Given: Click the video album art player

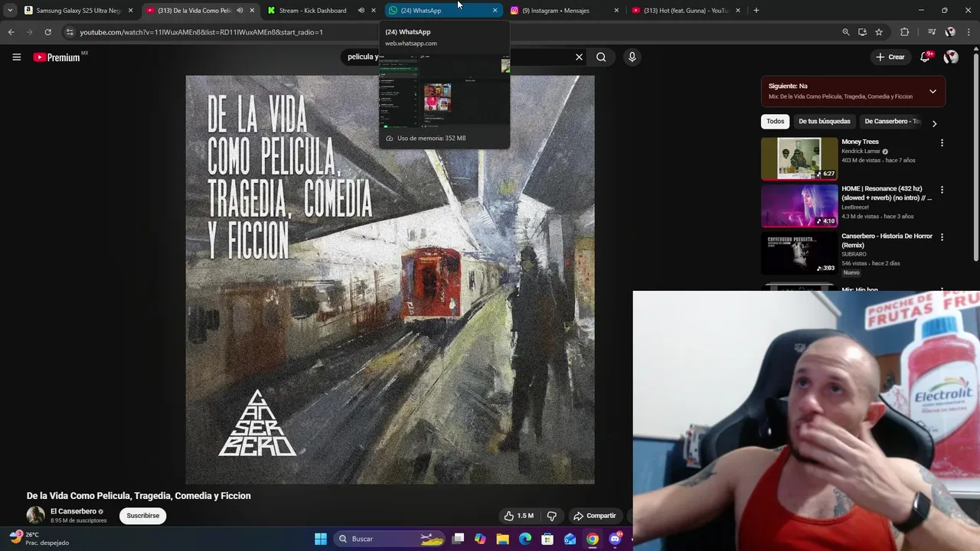Looking at the screenshot, I should [x=390, y=279].
